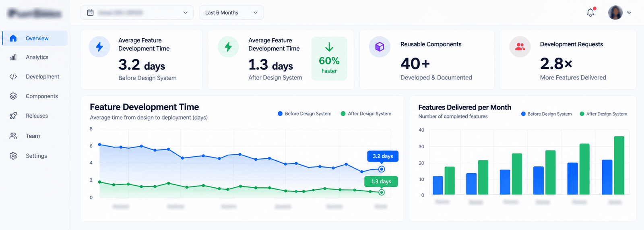The image size is (644, 230).
Task: Click red people icon on Development Requests card
Action: pyautogui.click(x=520, y=47)
